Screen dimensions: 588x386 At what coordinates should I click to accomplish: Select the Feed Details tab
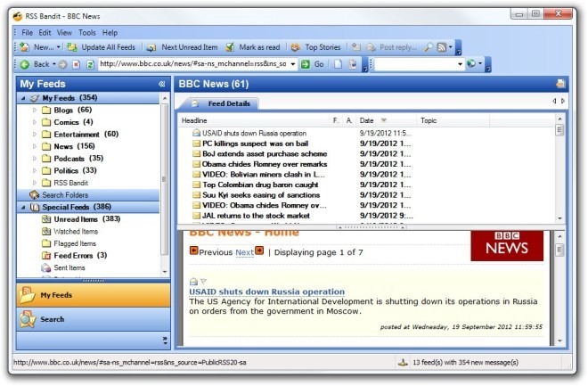point(220,104)
